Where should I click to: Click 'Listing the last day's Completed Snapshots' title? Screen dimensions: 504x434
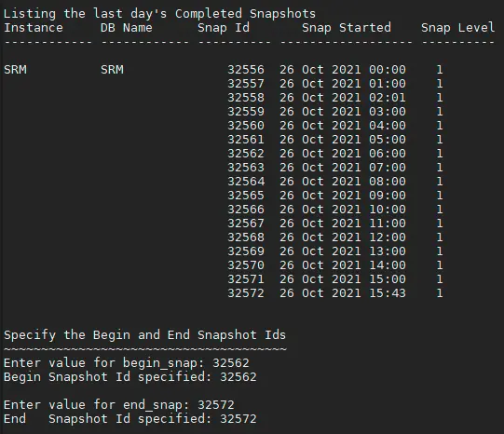pos(159,14)
